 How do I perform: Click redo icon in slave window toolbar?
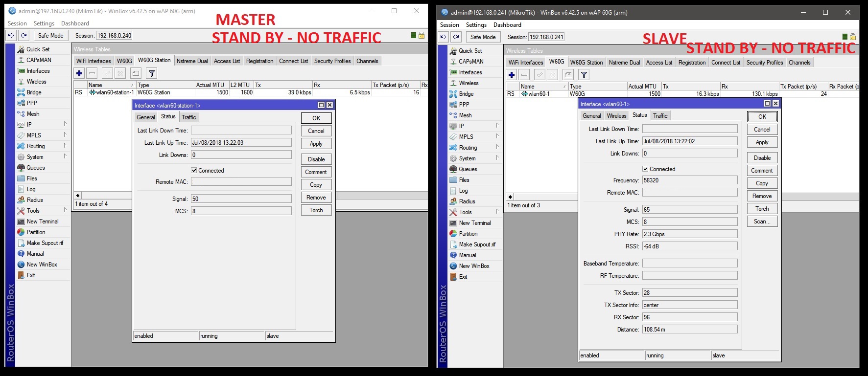[456, 37]
